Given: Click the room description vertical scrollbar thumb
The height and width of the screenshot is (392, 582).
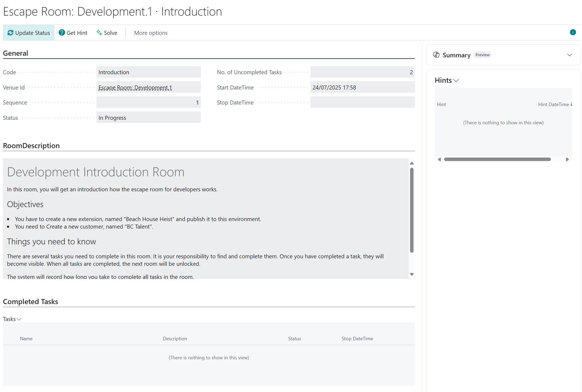Looking at the screenshot, I should pyautogui.click(x=412, y=210).
